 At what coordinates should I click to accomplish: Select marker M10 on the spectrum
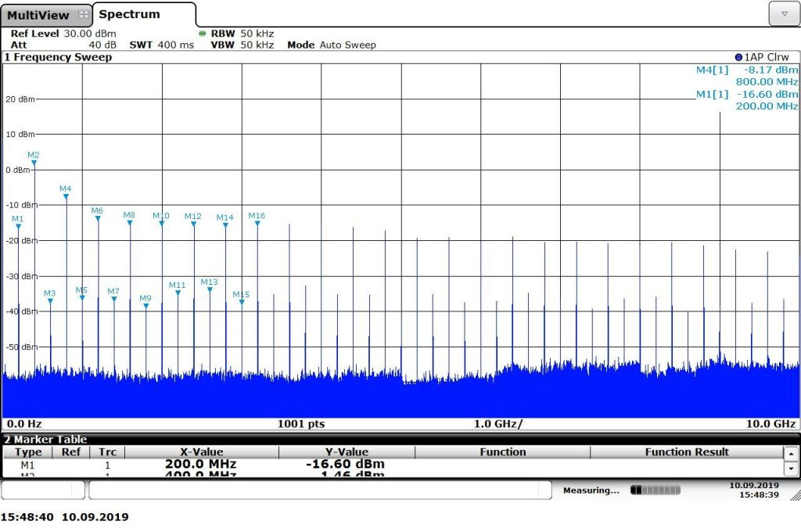(x=161, y=223)
